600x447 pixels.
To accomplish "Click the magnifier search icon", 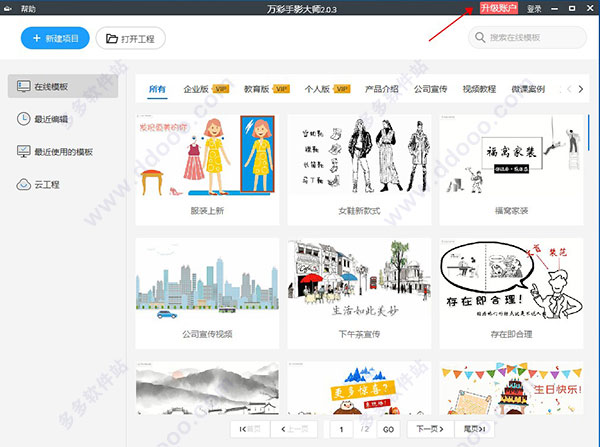I will 480,37.
